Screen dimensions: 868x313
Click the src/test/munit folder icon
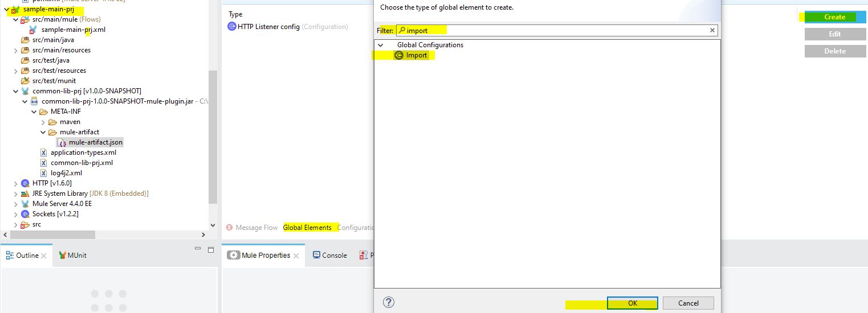tap(25, 81)
